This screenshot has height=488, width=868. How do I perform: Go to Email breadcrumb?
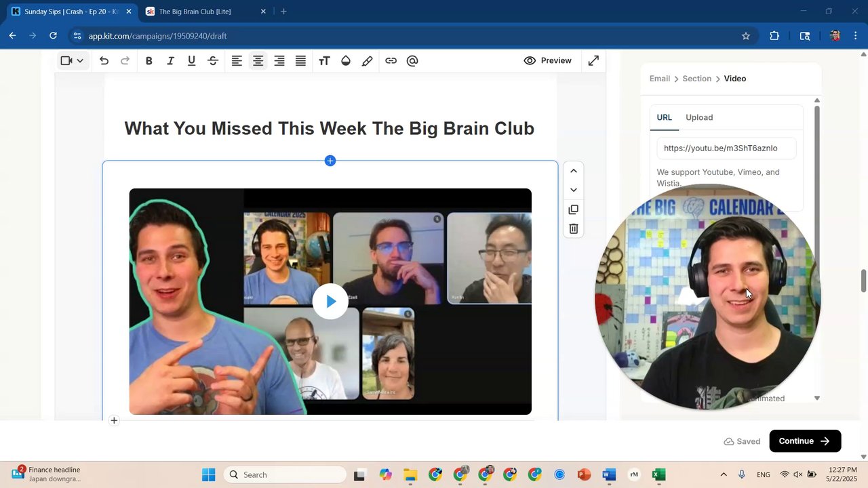(659, 79)
